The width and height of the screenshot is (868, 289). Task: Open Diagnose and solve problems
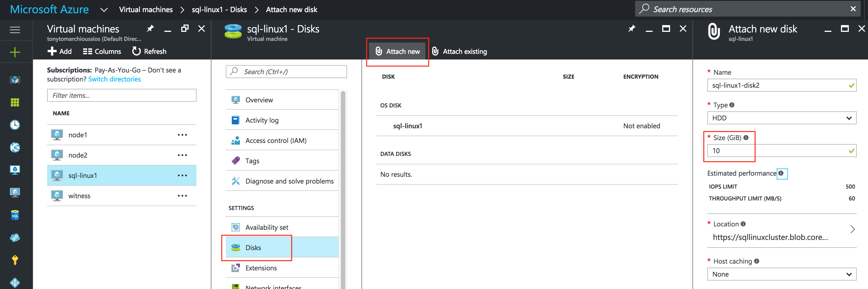coord(282,181)
